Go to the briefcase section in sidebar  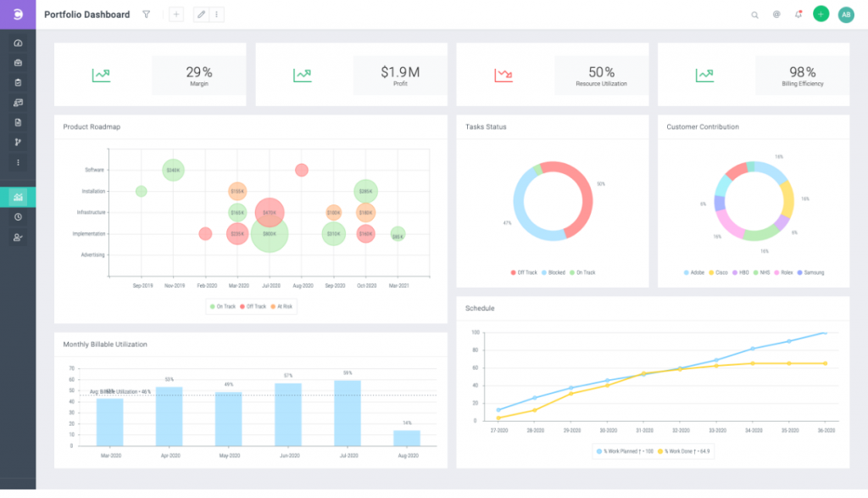[x=18, y=63]
